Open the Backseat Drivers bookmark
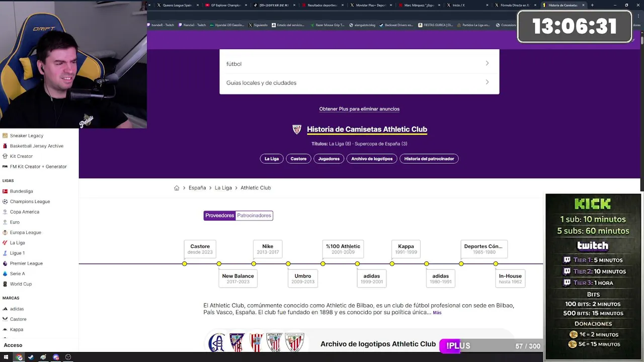The image size is (644, 362). tap(396, 25)
